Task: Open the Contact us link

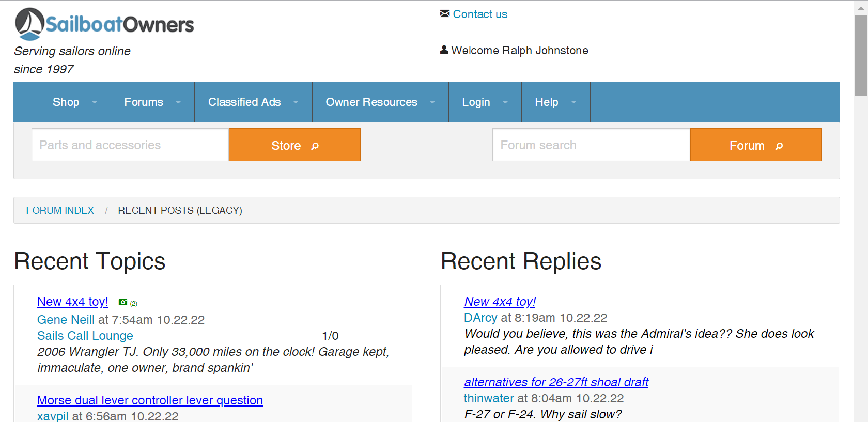Action: coord(480,14)
